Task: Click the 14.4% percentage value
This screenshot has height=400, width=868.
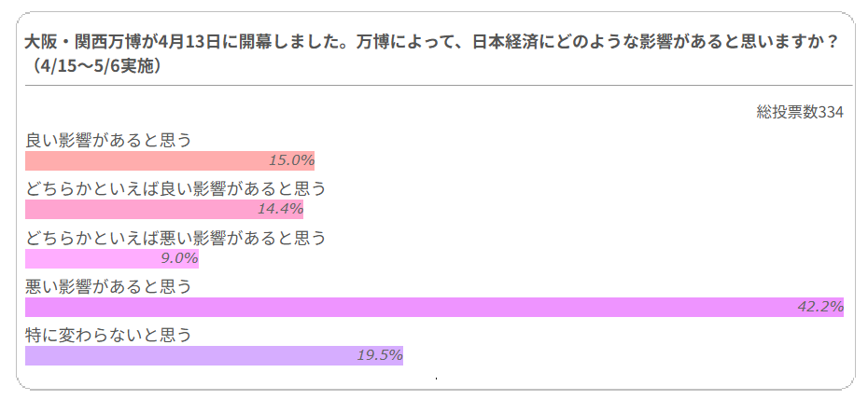Action: click(x=280, y=210)
